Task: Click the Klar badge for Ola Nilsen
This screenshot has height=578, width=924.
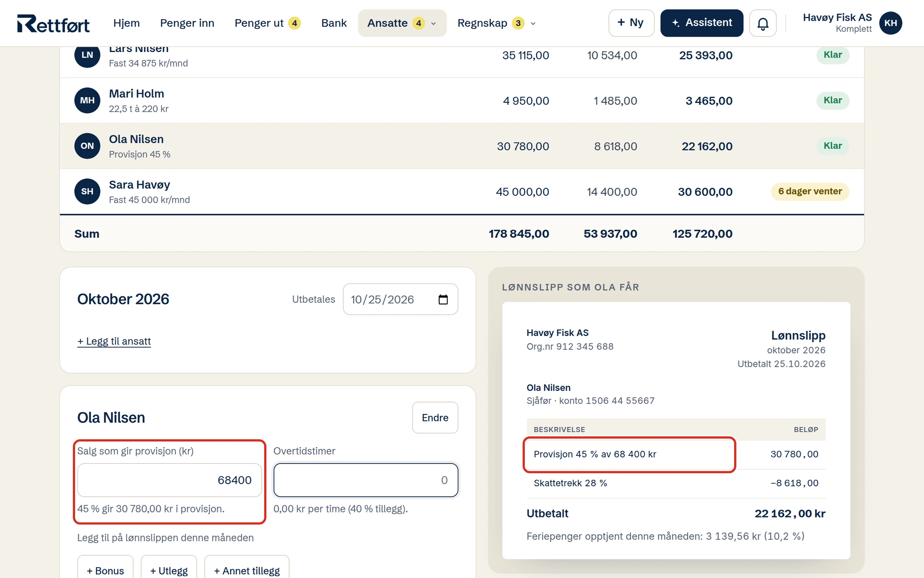Action: pos(833,146)
